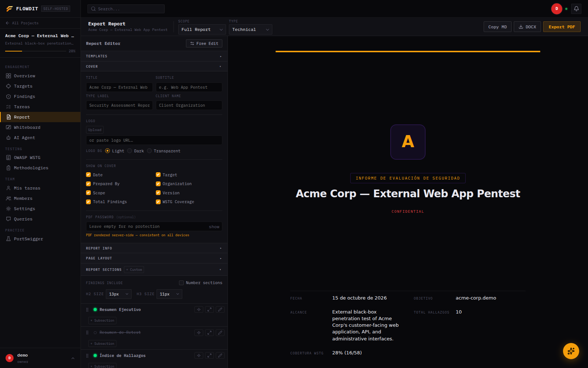Open the notifications bell icon
The image size is (588, 368).
click(576, 8)
